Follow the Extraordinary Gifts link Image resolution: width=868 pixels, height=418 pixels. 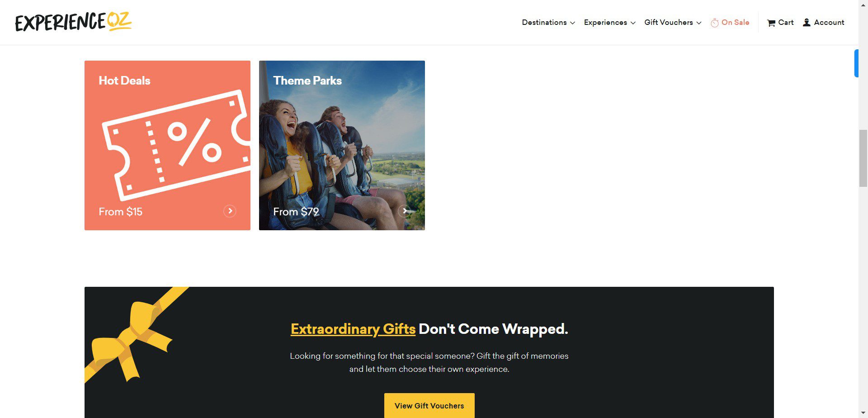[x=353, y=329]
